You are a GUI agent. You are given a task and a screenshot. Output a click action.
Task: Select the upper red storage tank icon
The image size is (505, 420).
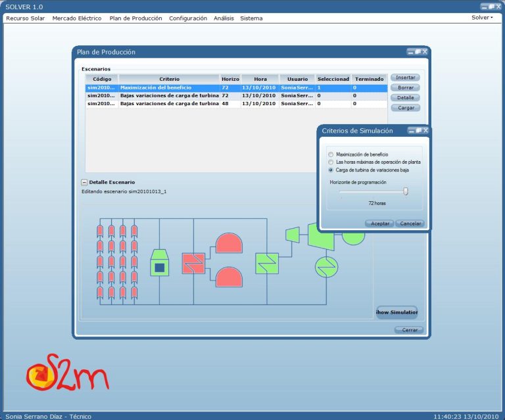click(x=229, y=243)
